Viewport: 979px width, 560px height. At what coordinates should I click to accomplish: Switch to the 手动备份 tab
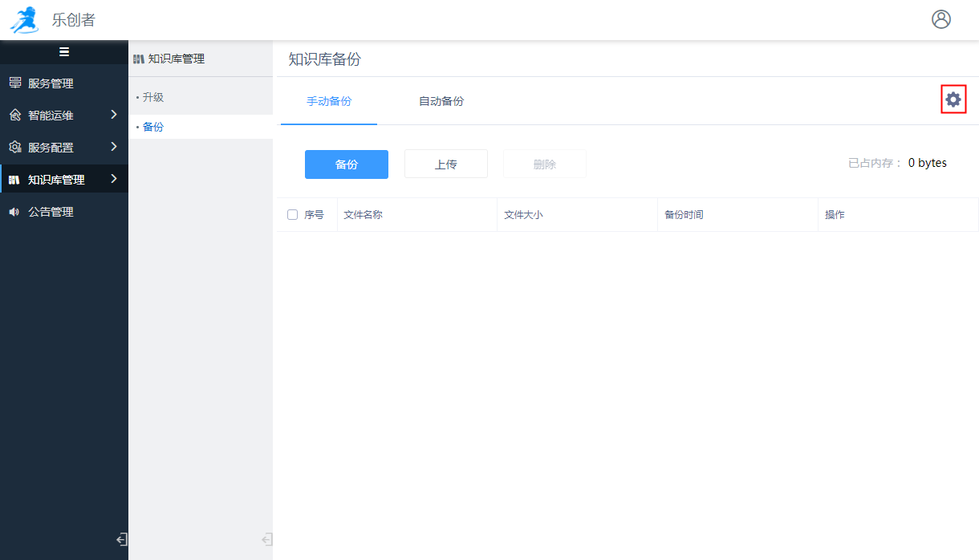[328, 103]
